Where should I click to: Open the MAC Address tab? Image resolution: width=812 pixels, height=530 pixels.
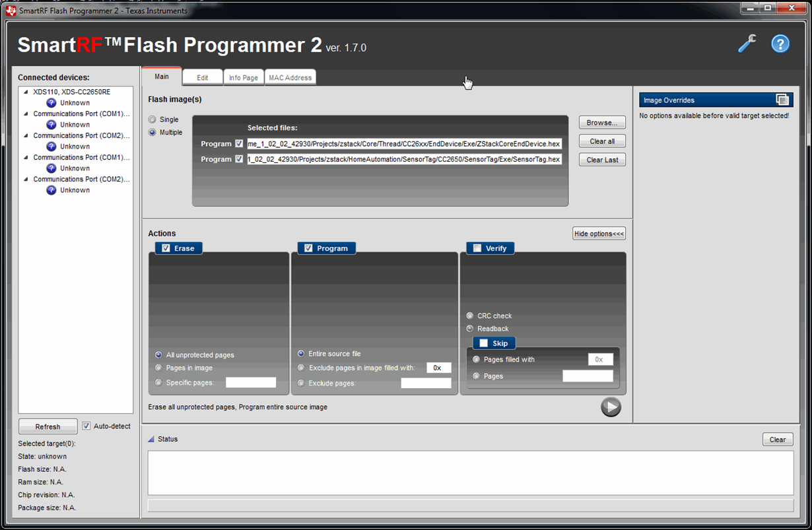290,77
